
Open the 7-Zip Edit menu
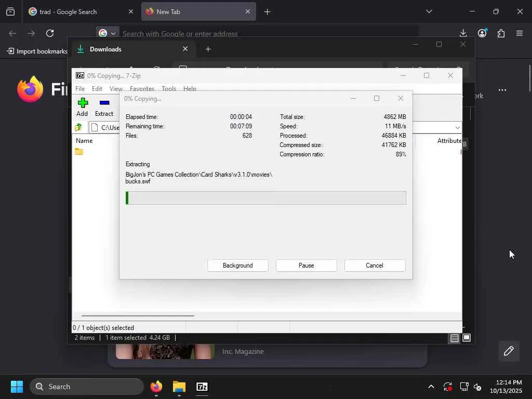click(97, 88)
